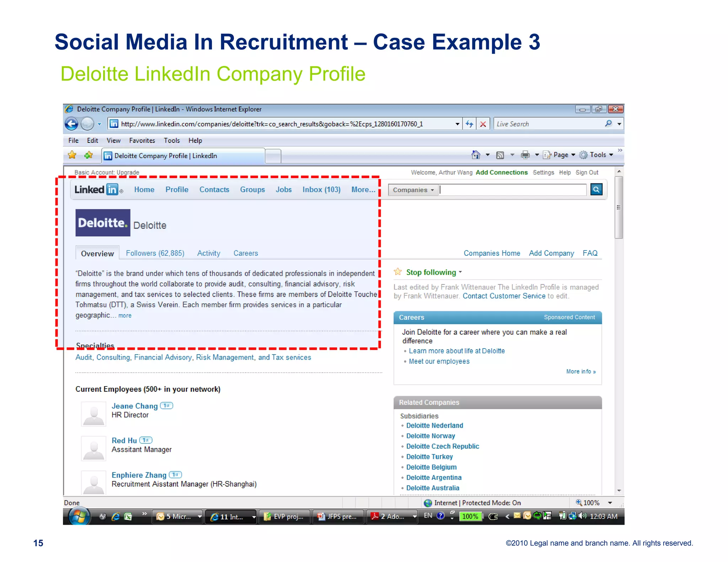The image size is (728, 562).
Task: Click the EVP proj taskbar button
Action: click(284, 517)
